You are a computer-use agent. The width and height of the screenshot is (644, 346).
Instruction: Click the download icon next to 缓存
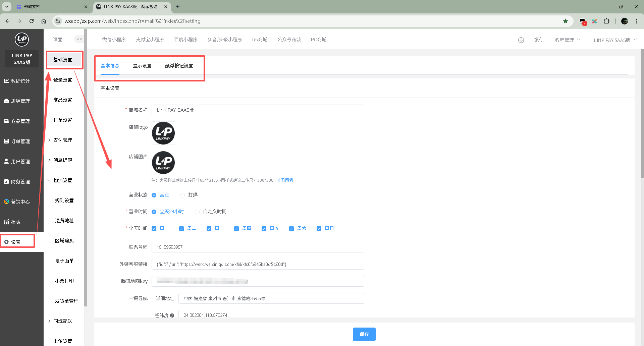pos(521,40)
